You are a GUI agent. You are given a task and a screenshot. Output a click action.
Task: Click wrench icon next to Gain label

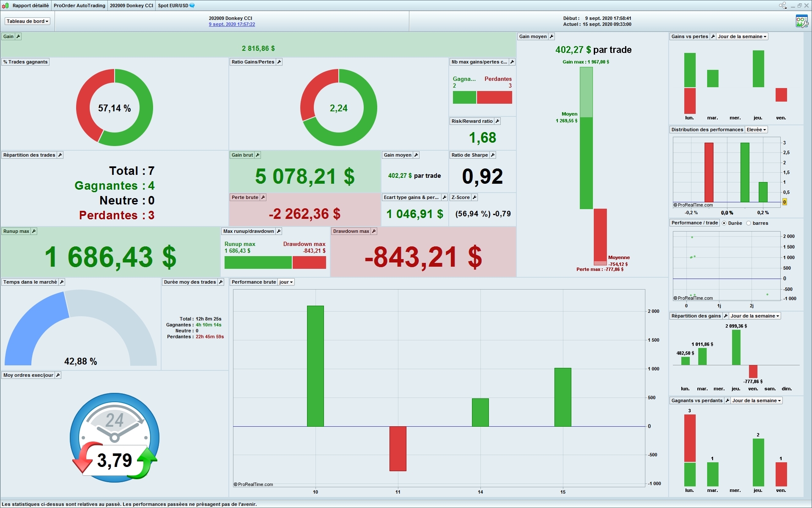pyautogui.click(x=18, y=36)
